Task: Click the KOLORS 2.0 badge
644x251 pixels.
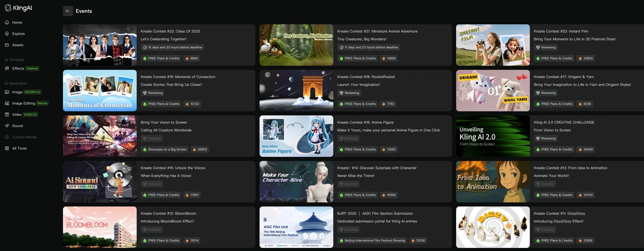Action: 33,92
